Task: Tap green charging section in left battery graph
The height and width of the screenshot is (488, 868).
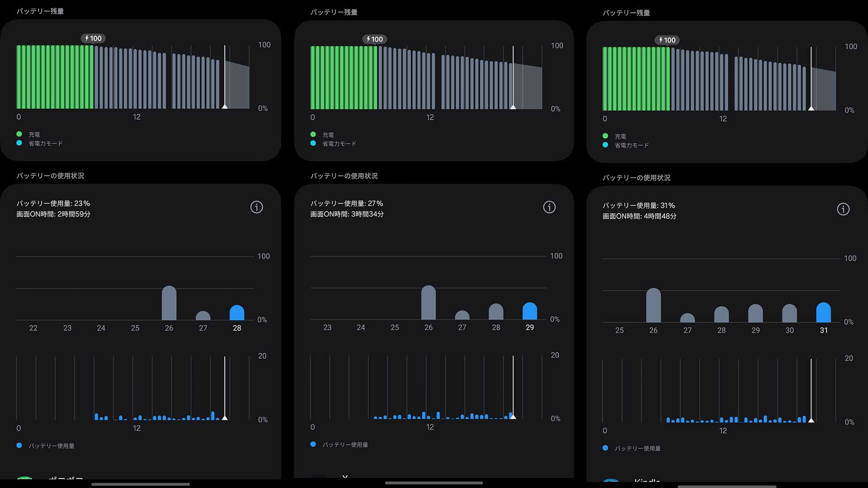Action: click(x=54, y=77)
